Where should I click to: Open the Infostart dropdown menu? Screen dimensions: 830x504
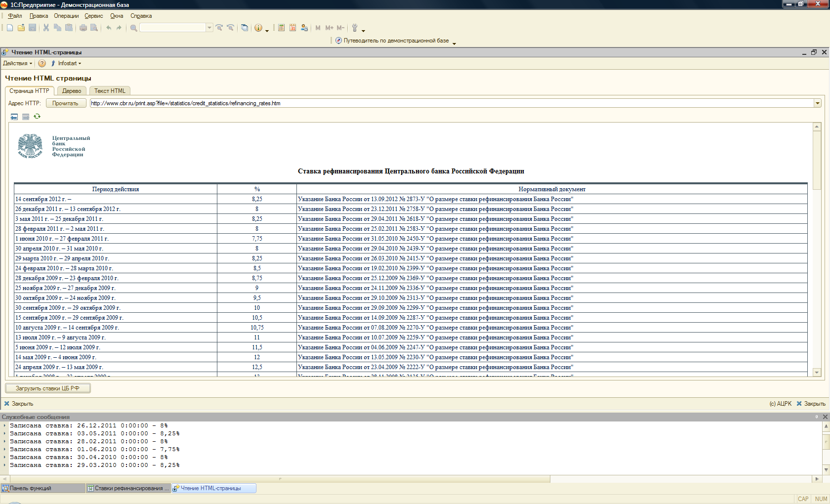pyautogui.click(x=66, y=63)
